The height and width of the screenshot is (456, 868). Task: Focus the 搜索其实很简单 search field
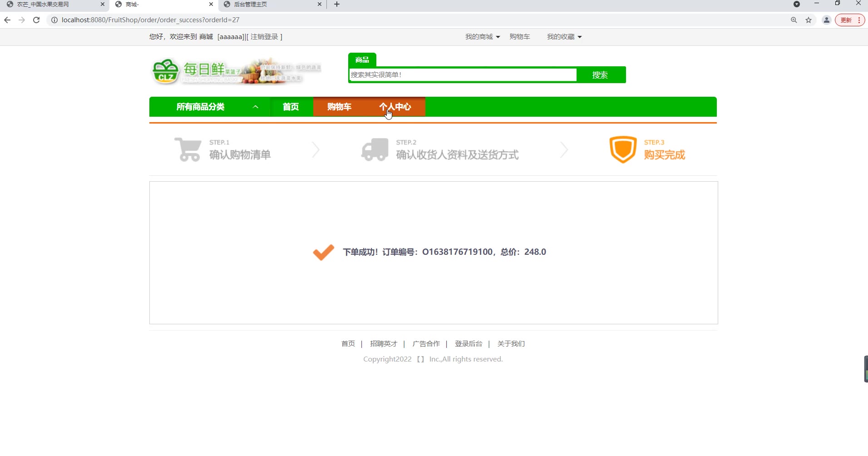coord(463,75)
